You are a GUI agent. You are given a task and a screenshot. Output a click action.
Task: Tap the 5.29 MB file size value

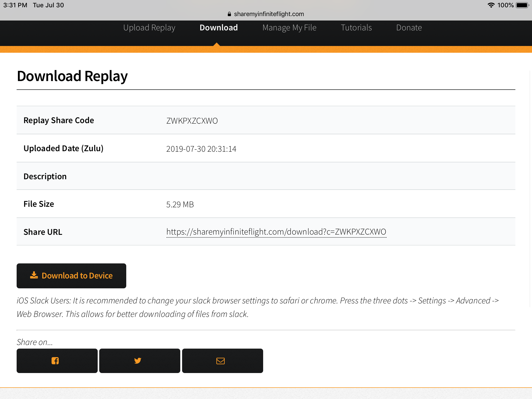(x=180, y=204)
